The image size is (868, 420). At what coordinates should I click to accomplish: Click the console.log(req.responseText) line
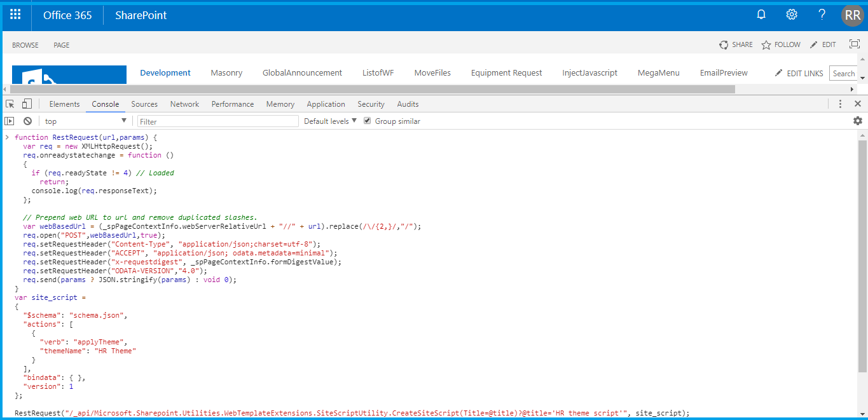click(x=94, y=191)
